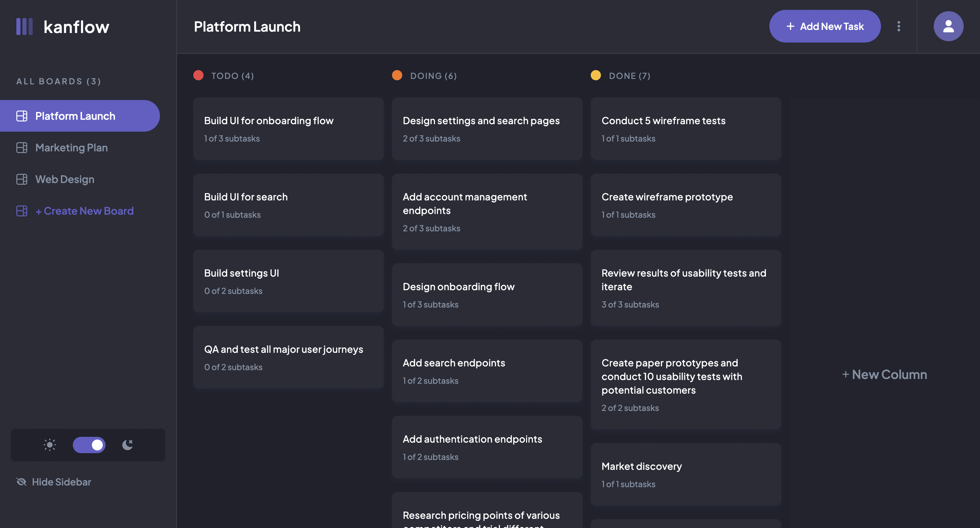
Task: Click the crossed-eye Hide Sidebar icon
Action: pos(21,482)
